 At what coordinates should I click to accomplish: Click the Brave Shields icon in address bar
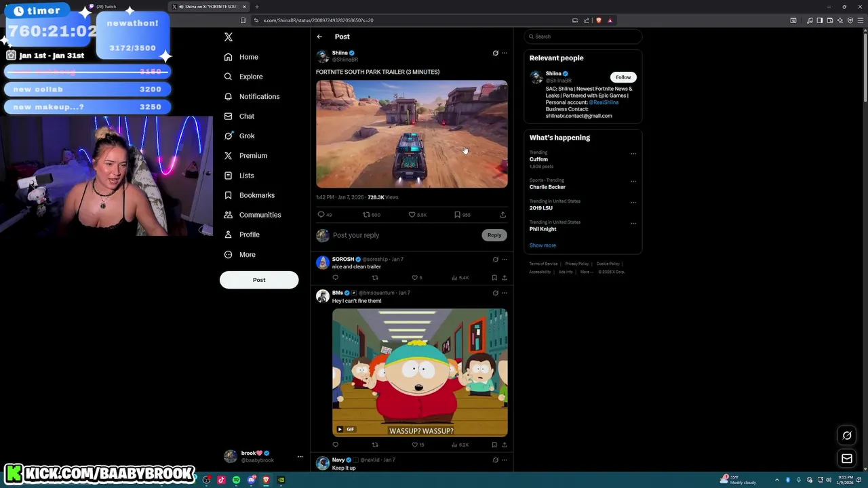click(598, 20)
